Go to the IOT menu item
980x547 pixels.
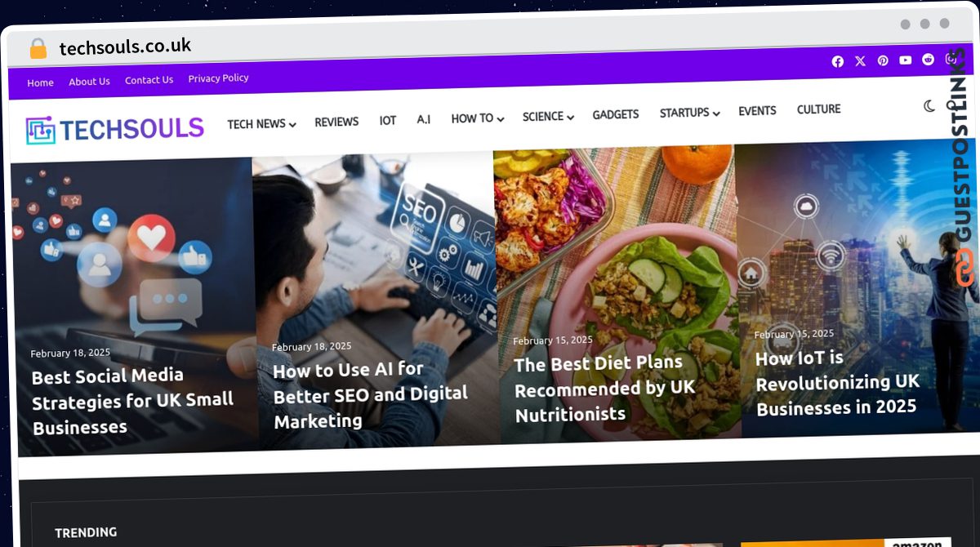coord(388,120)
